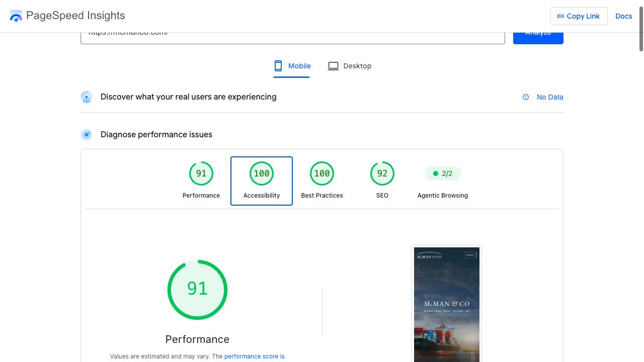Image resolution: width=644 pixels, height=362 pixels.
Task: Click the Agentic Browsing 2/2 badge
Action: (443, 173)
